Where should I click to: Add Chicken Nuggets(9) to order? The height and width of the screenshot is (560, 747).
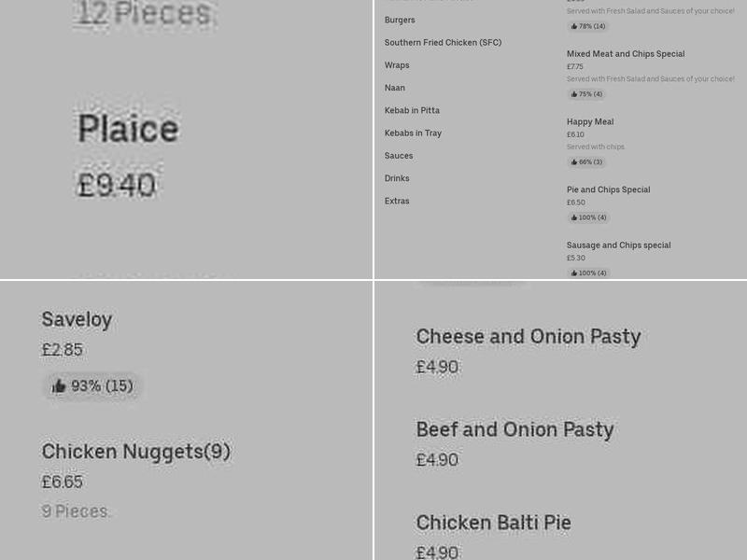point(136,451)
